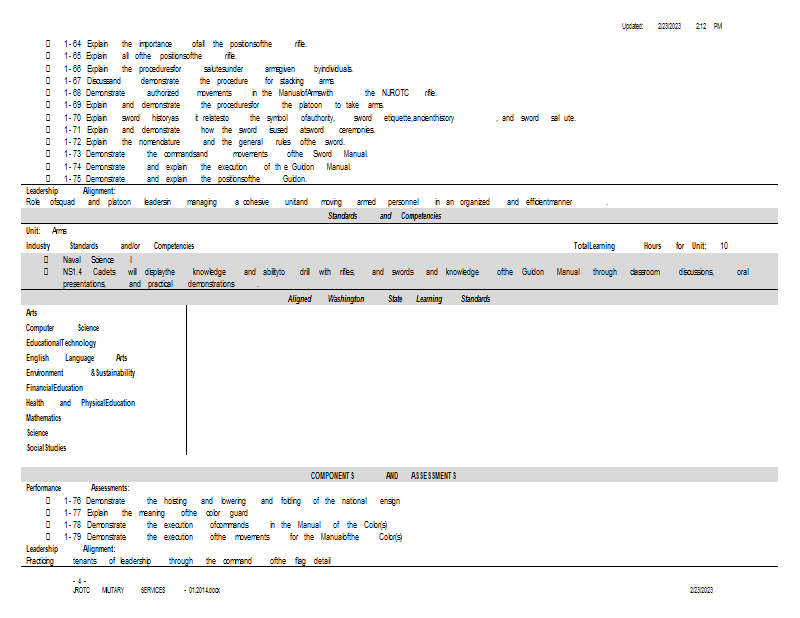Check the 1-69 take arms box
Viewport: 800px width, 618px height.
point(48,105)
